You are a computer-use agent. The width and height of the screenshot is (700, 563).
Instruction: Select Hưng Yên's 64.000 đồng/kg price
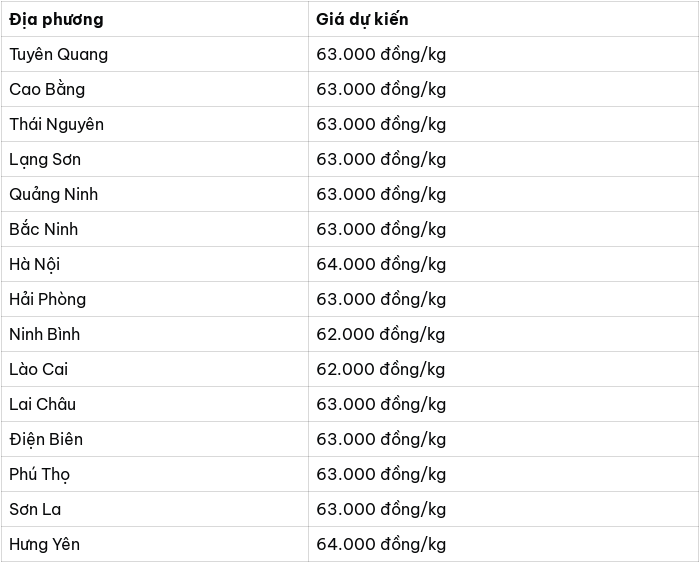pyautogui.click(x=381, y=544)
